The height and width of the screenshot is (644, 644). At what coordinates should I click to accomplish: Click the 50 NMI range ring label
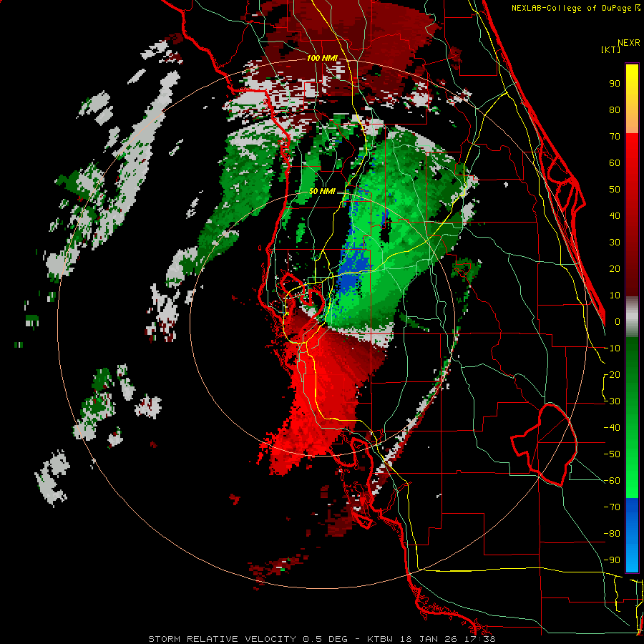point(322,191)
